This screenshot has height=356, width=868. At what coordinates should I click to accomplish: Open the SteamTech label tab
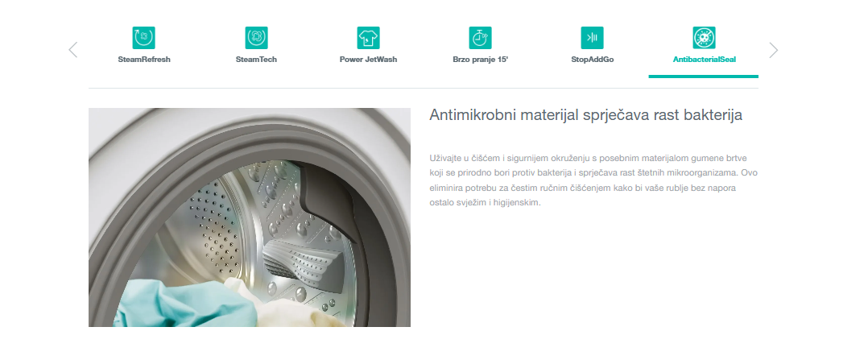click(x=256, y=60)
